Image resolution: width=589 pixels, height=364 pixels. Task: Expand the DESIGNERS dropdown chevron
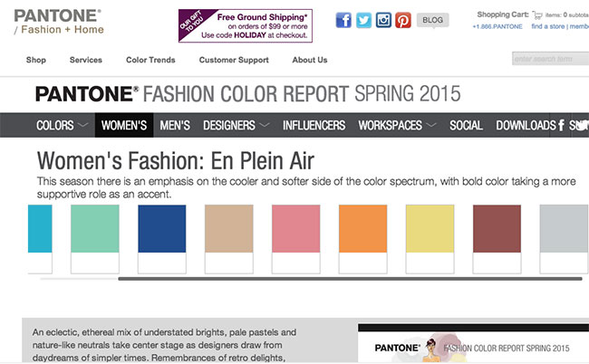(265, 125)
